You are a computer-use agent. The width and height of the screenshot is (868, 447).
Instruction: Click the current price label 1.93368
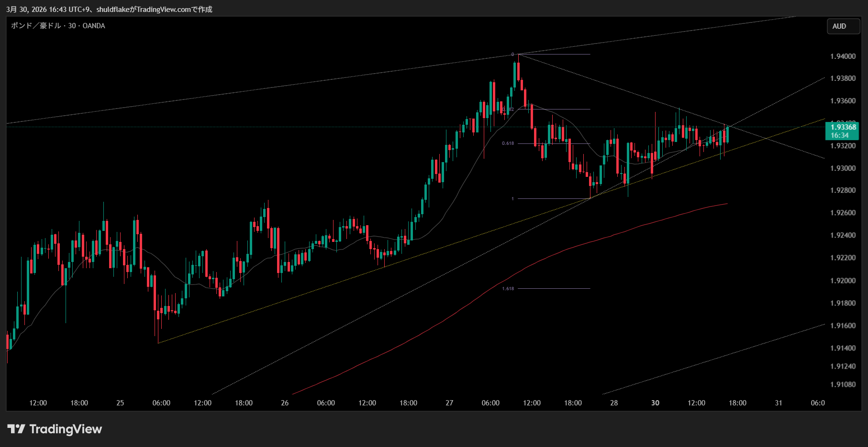(x=843, y=127)
